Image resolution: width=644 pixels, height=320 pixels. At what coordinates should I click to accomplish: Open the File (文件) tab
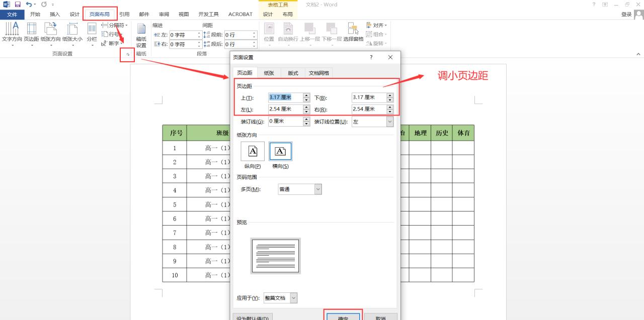[x=12, y=14]
